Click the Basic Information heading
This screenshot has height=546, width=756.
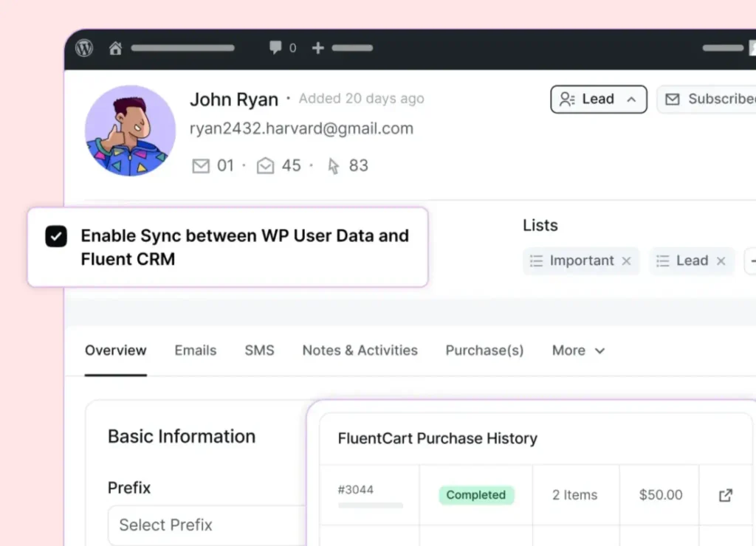[x=182, y=436]
